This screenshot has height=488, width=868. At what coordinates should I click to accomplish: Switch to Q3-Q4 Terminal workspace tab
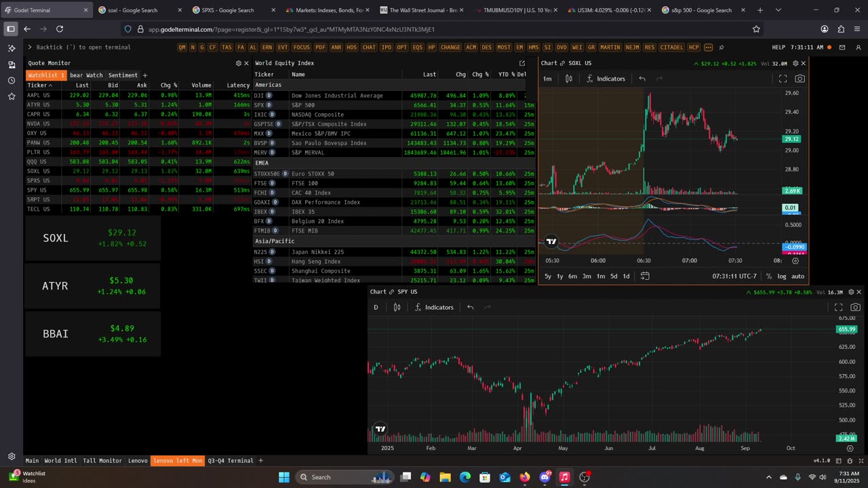231,461
